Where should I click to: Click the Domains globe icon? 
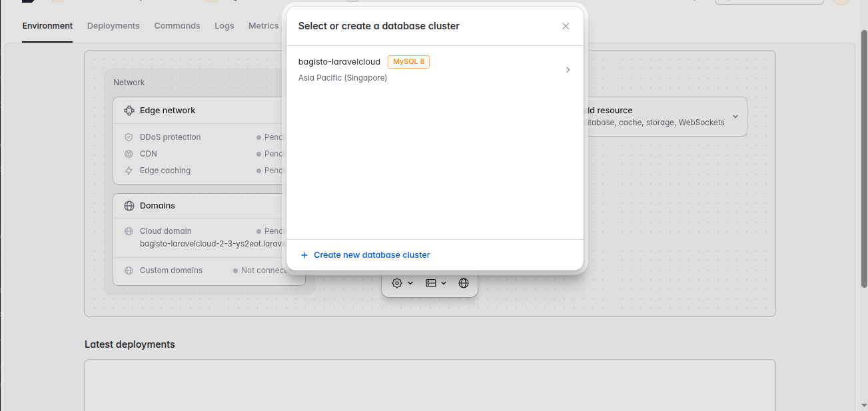(x=129, y=206)
